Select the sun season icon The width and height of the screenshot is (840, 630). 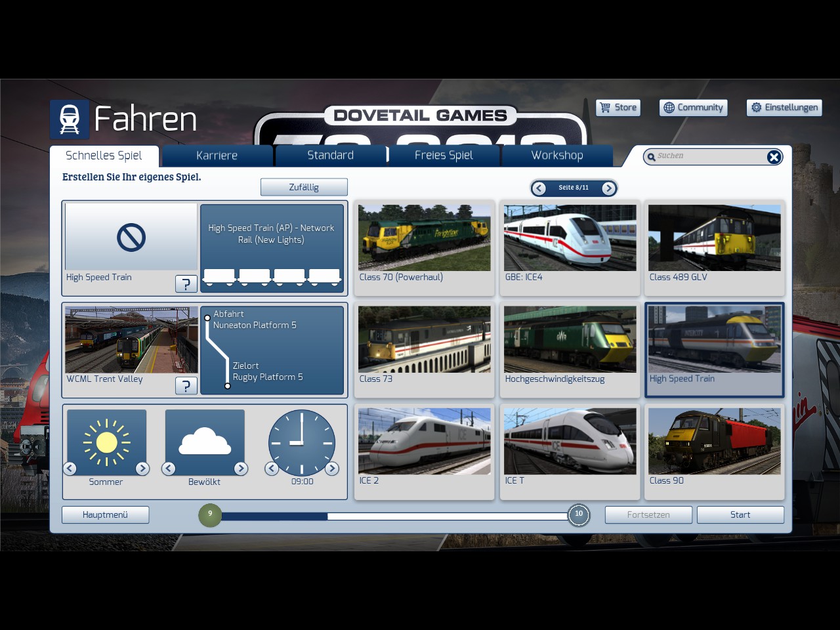coord(106,442)
